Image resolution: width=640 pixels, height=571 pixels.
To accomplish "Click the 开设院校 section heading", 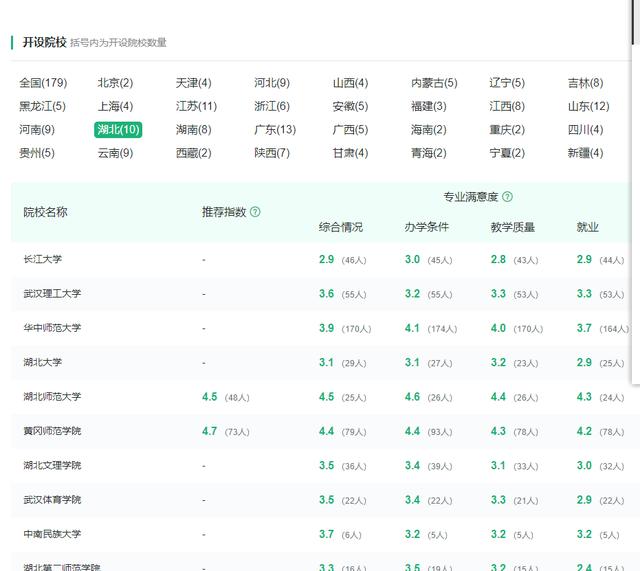I will (x=44, y=42).
